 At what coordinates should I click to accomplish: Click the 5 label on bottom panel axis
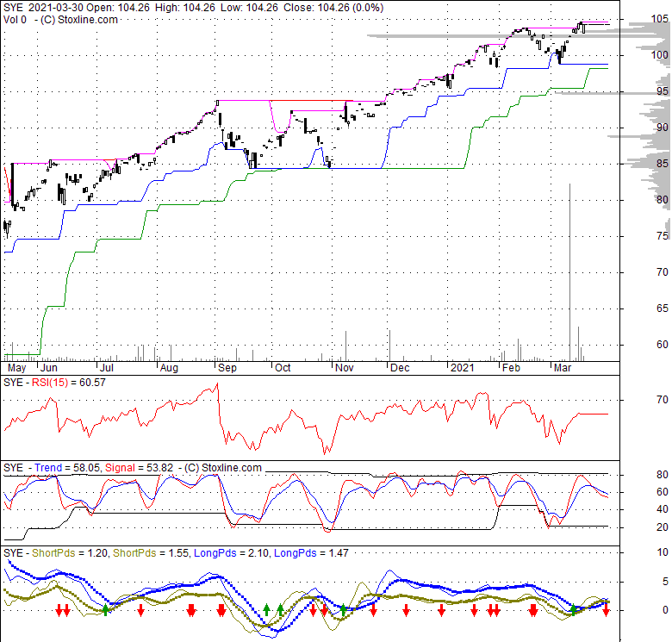[x=665, y=582]
